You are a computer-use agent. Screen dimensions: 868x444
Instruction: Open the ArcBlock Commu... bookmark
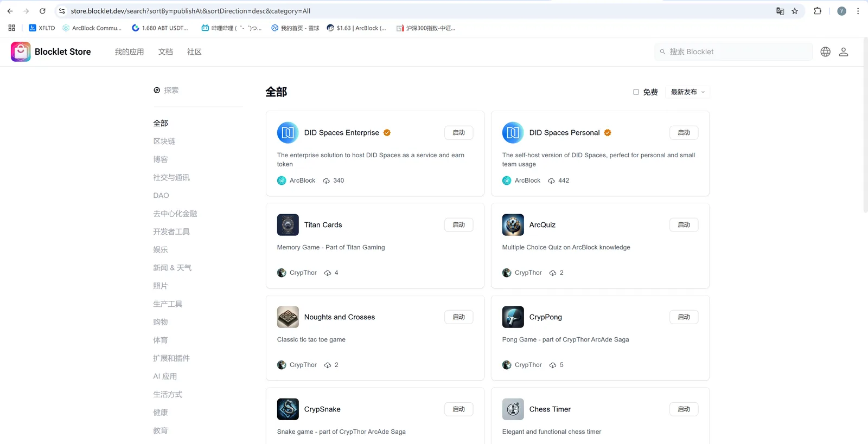(92, 28)
